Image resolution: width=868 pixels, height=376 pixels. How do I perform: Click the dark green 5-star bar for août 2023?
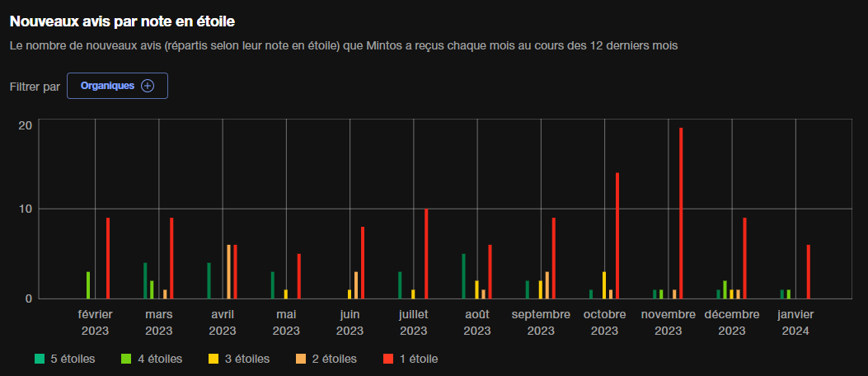tap(464, 275)
